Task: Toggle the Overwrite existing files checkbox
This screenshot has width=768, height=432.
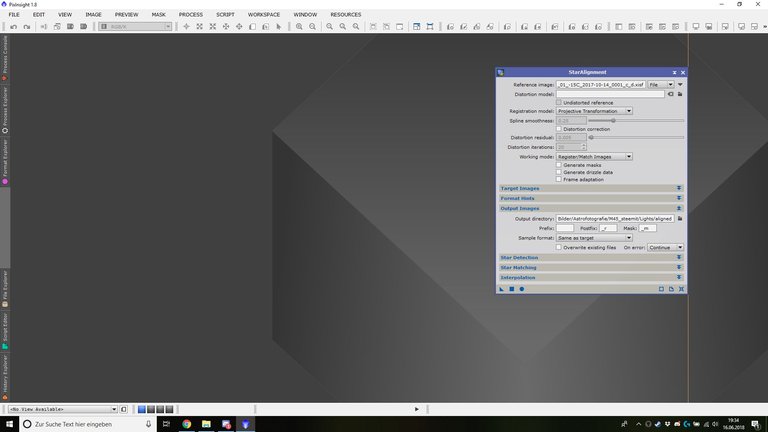Action: tap(559, 247)
